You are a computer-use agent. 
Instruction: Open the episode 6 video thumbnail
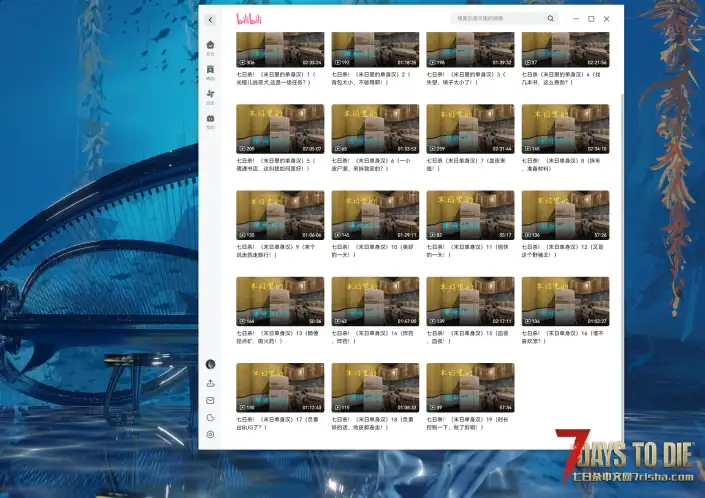tap(375, 129)
